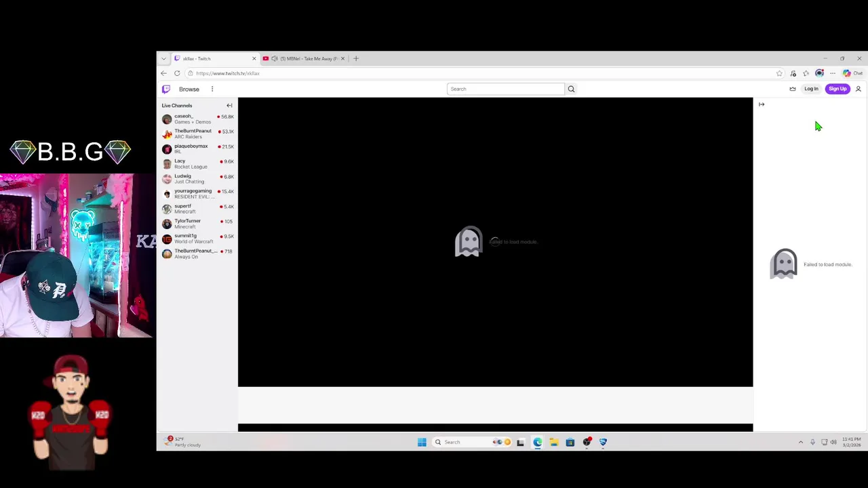The image size is (868, 488).
Task: Open Microsoft Store from the taskbar
Action: pyautogui.click(x=570, y=442)
